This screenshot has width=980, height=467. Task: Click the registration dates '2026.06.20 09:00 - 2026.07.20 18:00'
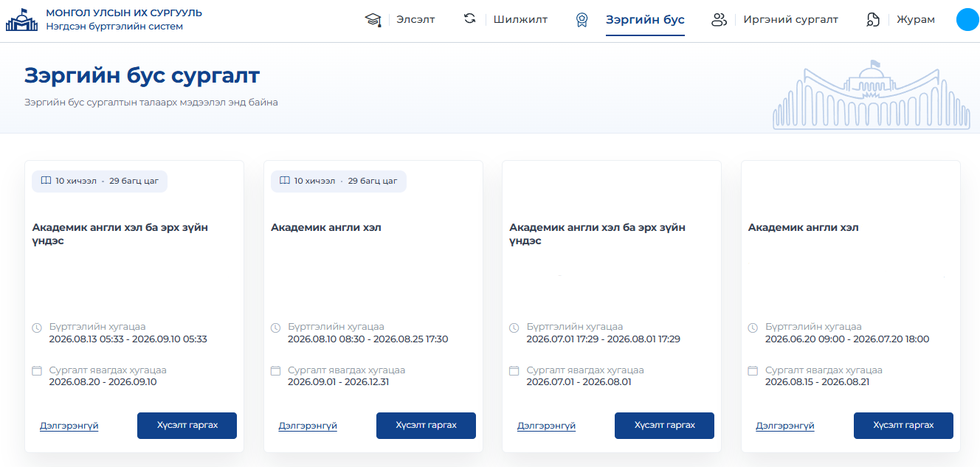tap(847, 339)
